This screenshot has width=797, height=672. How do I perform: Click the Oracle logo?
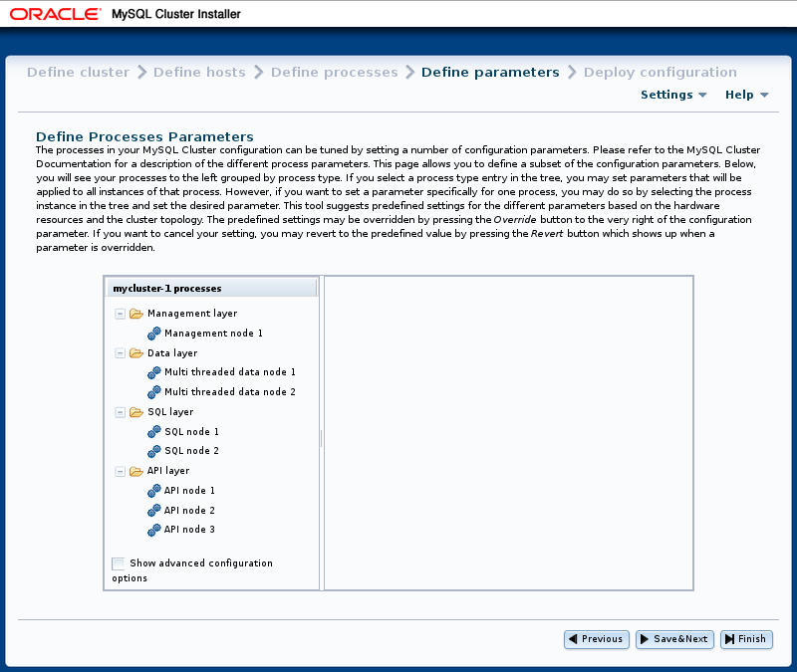coord(56,14)
